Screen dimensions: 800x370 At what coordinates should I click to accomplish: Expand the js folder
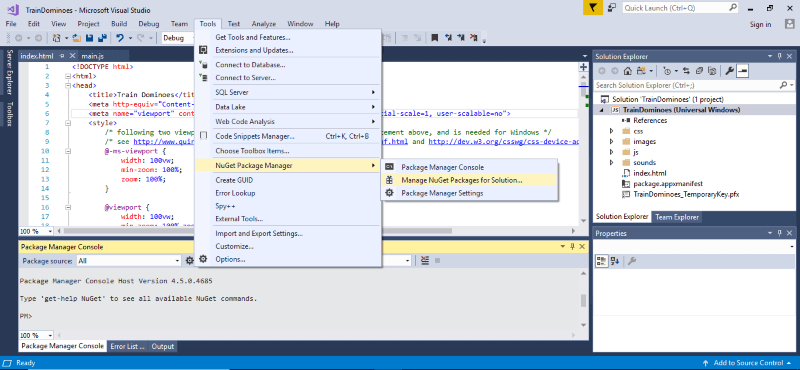[x=611, y=152]
